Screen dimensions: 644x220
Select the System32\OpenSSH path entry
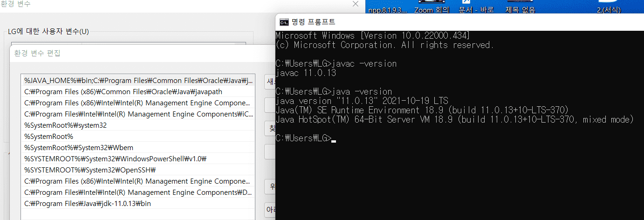click(x=138, y=170)
